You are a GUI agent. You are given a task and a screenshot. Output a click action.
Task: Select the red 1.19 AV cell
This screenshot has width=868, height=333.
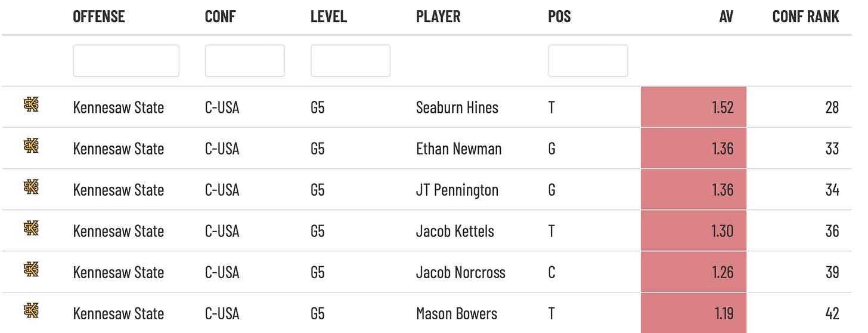pyautogui.click(x=693, y=313)
